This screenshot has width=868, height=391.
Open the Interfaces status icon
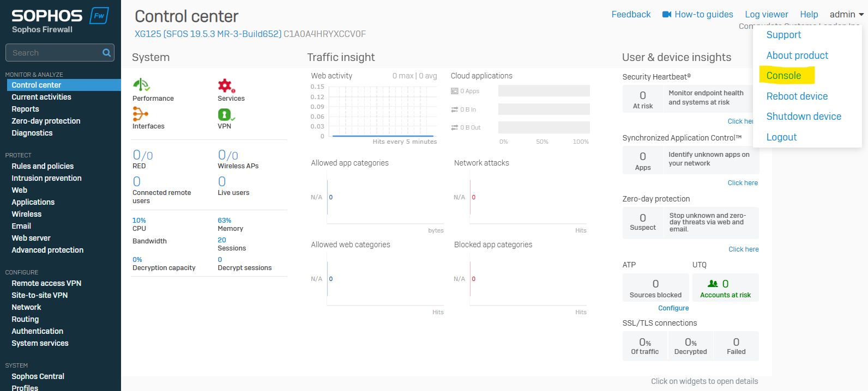click(x=140, y=114)
